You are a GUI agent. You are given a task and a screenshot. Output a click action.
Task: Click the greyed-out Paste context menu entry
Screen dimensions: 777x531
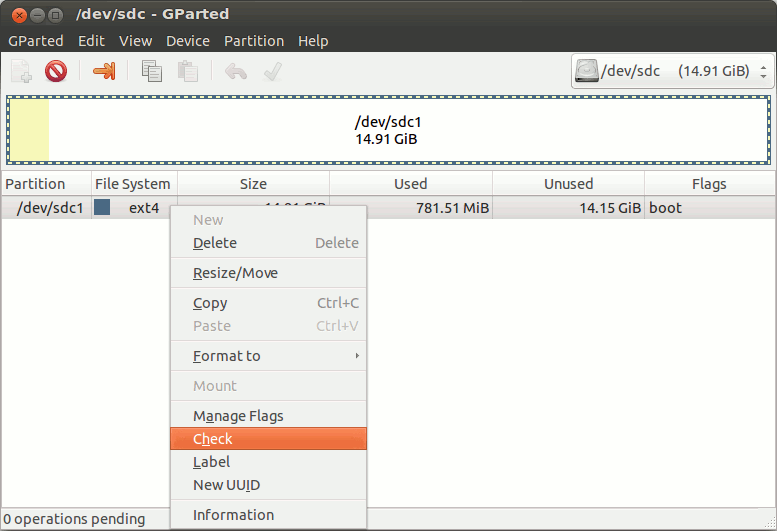(268, 326)
